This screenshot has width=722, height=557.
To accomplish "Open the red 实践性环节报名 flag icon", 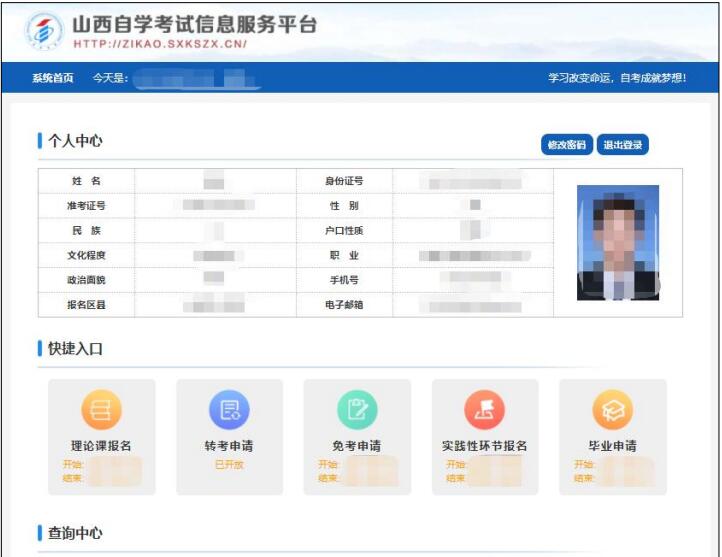I will [x=484, y=410].
